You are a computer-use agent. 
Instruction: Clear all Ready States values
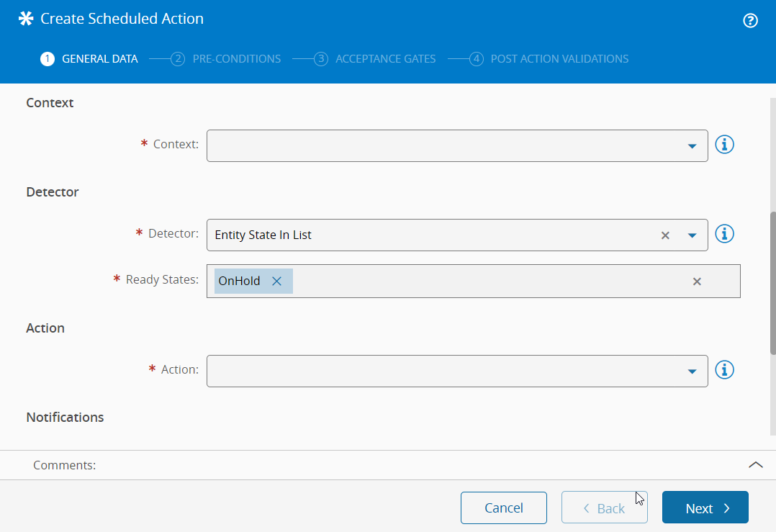click(x=696, y=281)
